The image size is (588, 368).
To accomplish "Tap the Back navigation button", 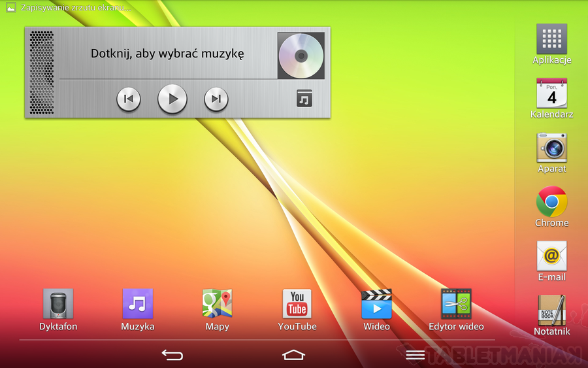I will coord(172,354).
